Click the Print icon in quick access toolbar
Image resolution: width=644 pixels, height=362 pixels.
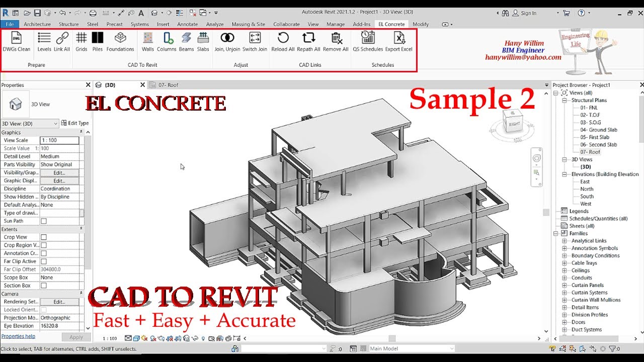pyautogui.click(x=93, y=13)
